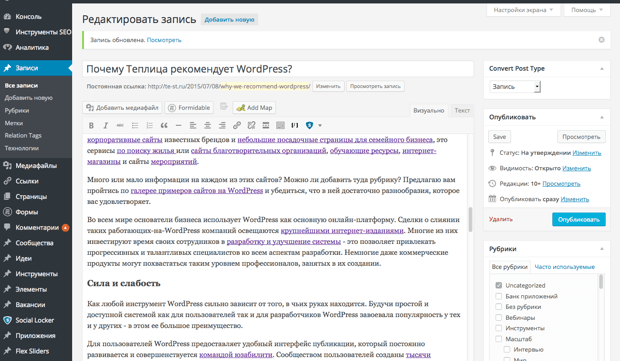Click in the post title field
The image size is (620, 361).
click(278, 69)
